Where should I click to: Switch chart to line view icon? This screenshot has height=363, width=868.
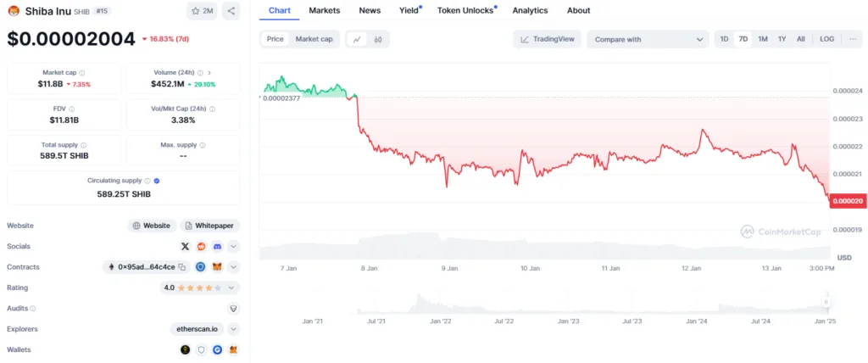coord(357,39)
